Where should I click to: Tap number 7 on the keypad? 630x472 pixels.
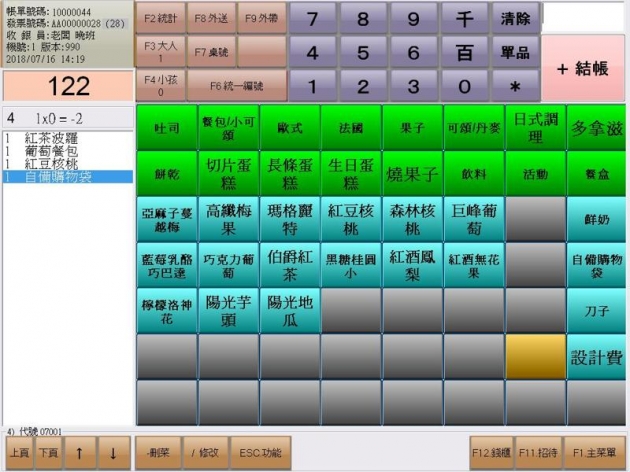[314, 19]
